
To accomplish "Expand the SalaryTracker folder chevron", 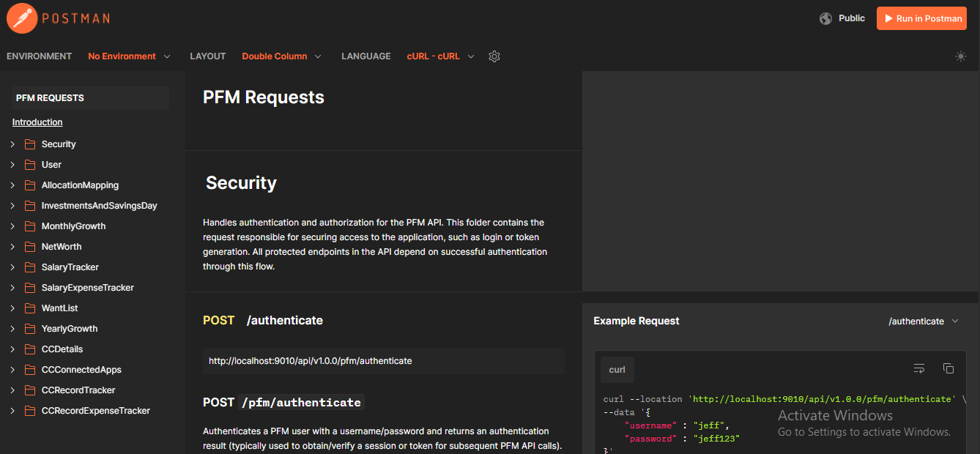I will 12,267.
